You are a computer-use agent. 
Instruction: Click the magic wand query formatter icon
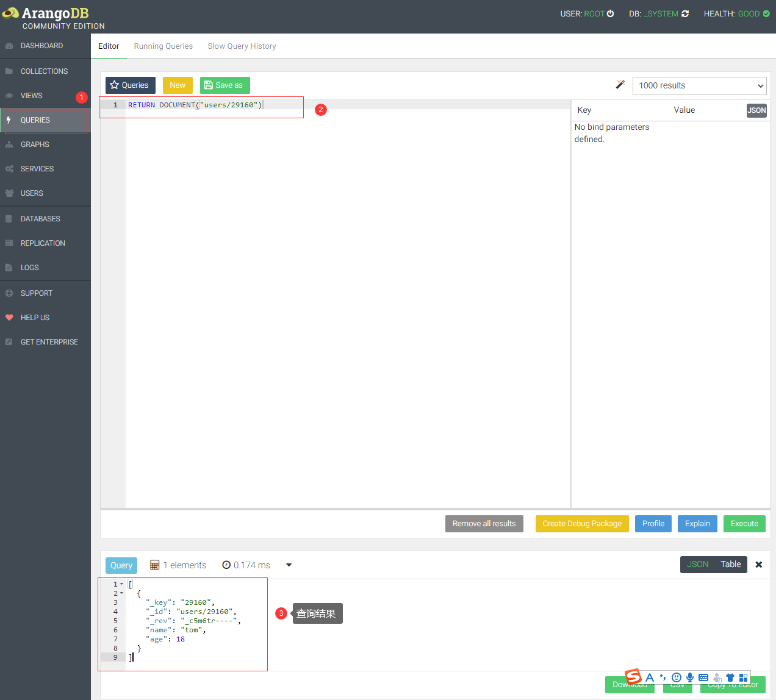point(620,85)
